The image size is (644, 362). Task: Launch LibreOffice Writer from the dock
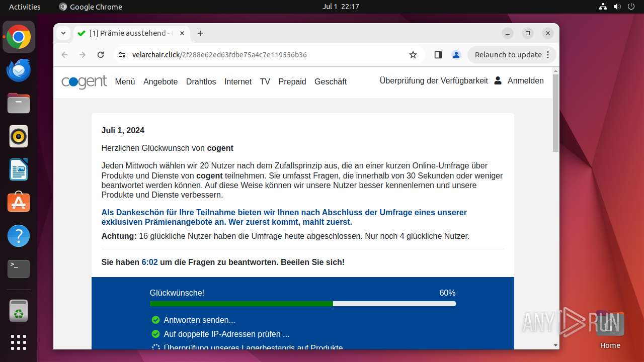(x=19, y=169)
